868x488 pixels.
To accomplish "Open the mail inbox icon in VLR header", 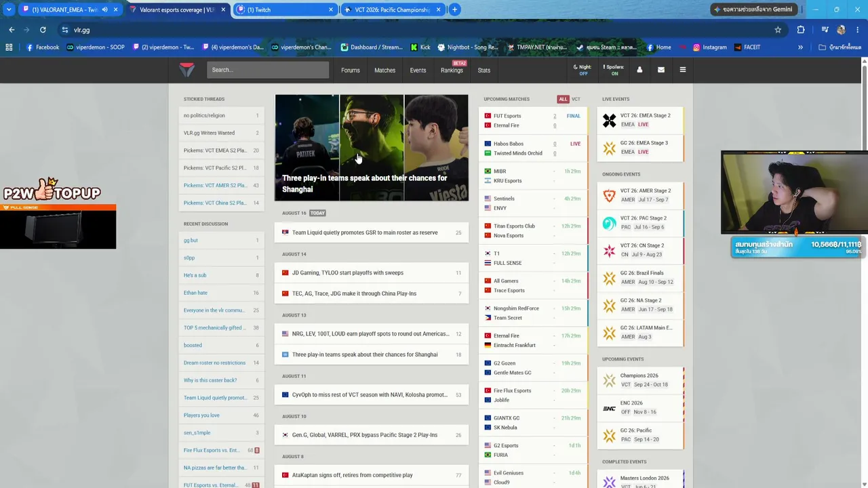I will [x=661, y=70].
